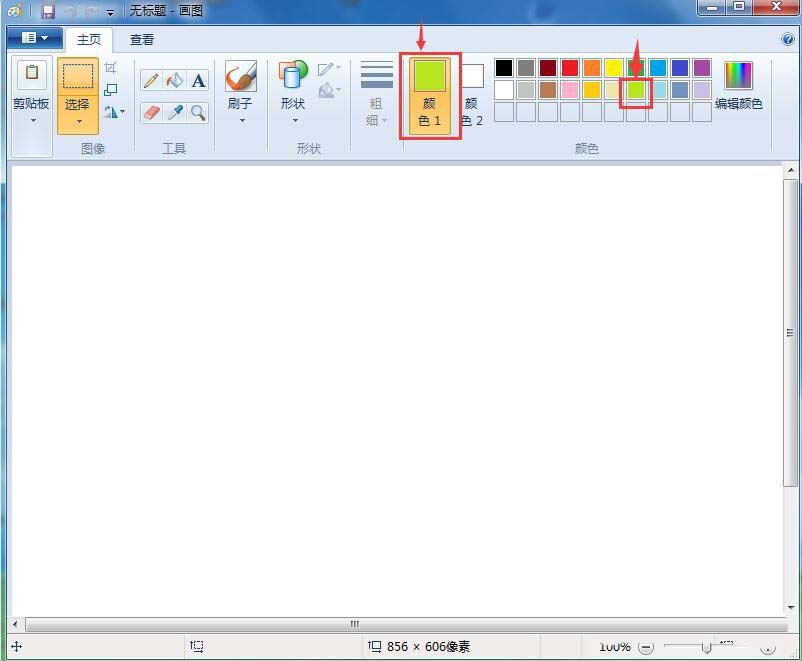Click the vertical scrollbar up arrow
This screenshot has height=661, width=802.
pyautogui.click(x=791, y=170)
